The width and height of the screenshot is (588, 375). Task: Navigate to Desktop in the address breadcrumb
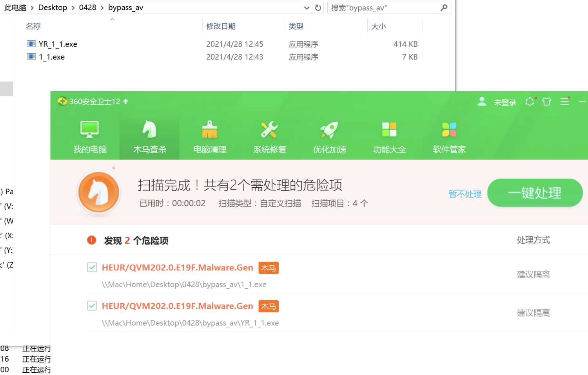(x=53, y=8)
